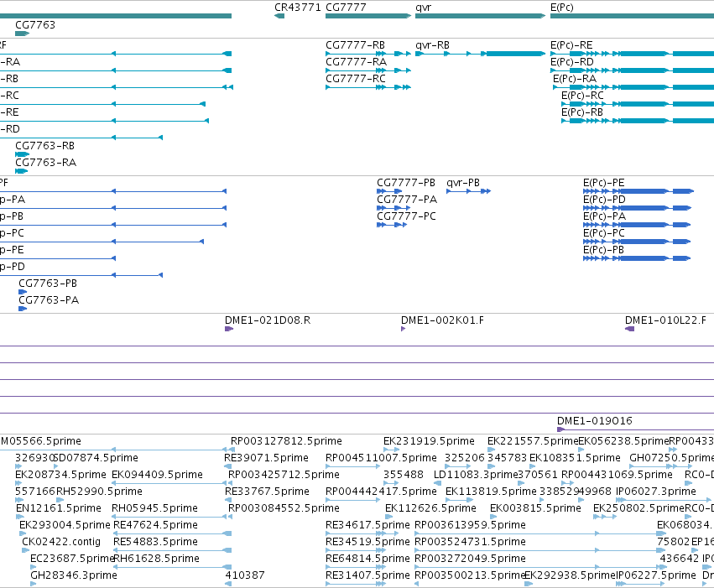Click the CG7763-PB protein label
This screenshot has width=714, height=588.
pyautogui.click(x=48, y=283)
